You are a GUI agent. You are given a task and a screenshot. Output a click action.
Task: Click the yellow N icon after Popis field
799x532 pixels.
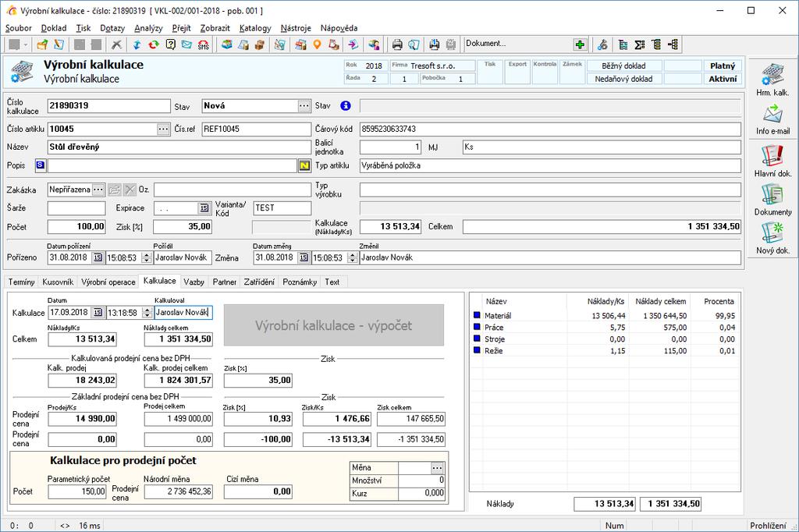pos(304,165)
